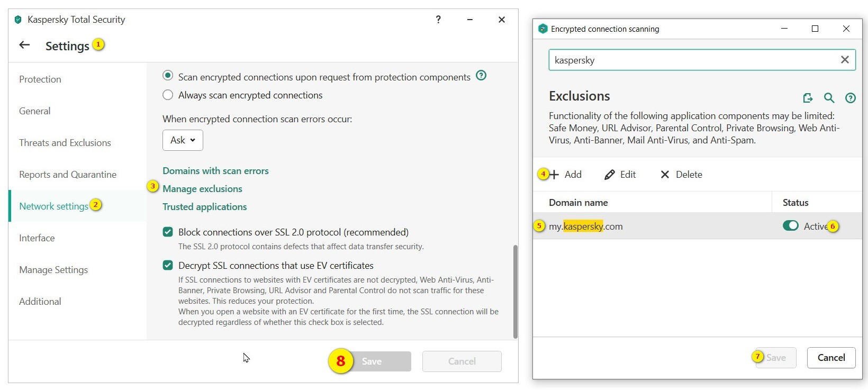Open Domains with scan errors link
Viewport: 868px width, 390px height.
(215, 171)
